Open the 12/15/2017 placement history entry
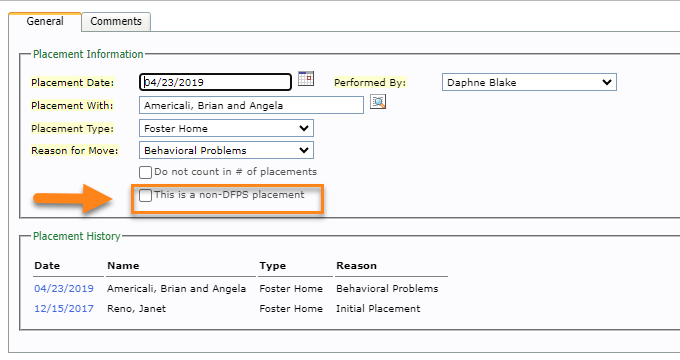 click(64, 308)
